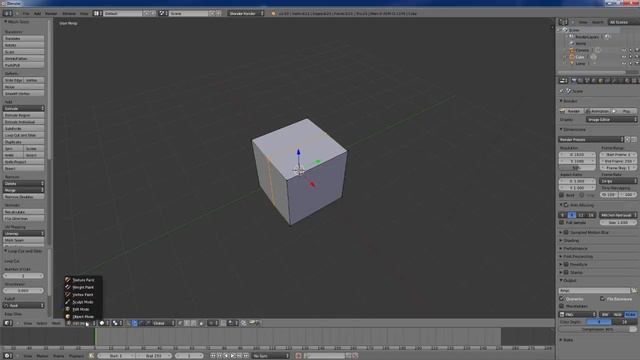The height and width of the screenshot is (360, 640).
Task: Click the Loop Cut and Slide button
Action: click(x=24, y=135)
